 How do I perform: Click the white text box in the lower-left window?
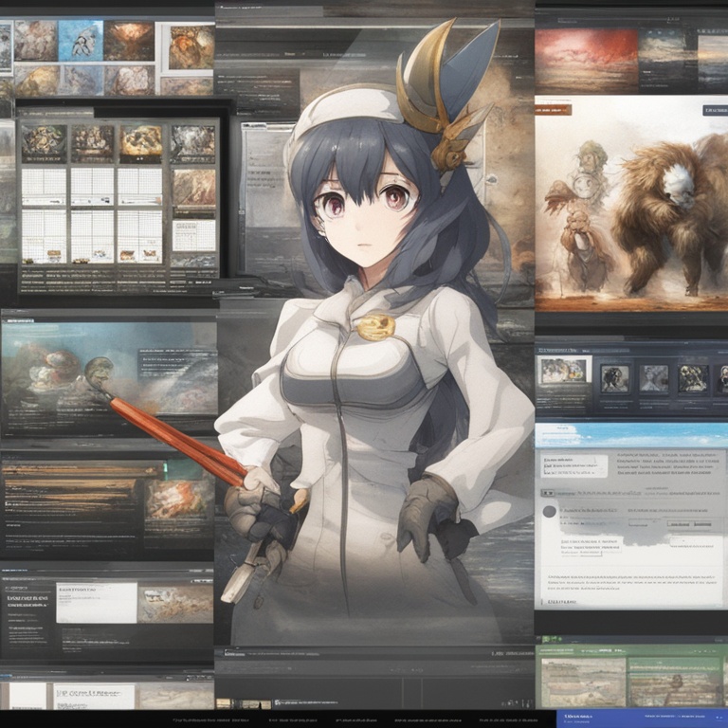coord(96,602)
